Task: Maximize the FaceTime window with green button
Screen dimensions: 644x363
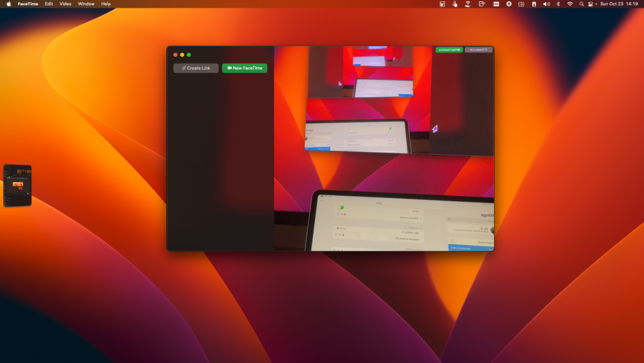Action: [189, 55]
